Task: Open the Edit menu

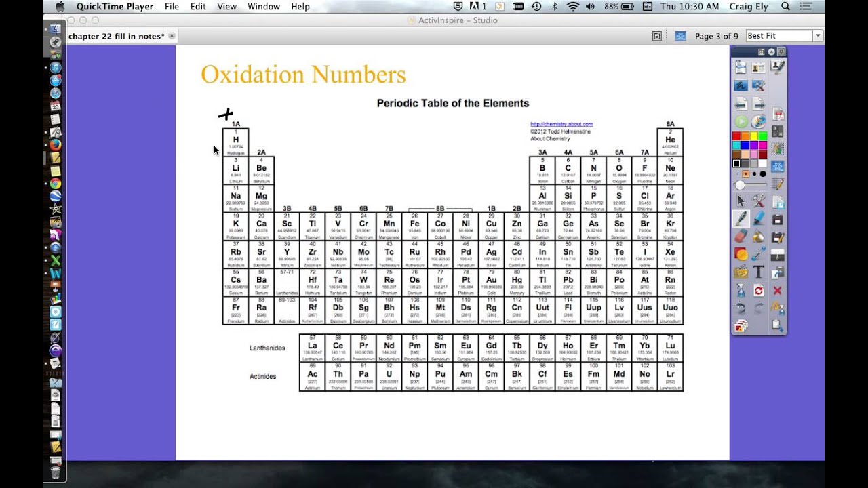Action: [x=198, y=7]
